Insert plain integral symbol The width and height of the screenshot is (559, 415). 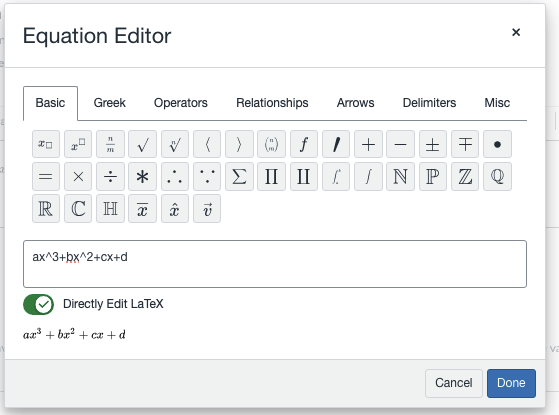pos(368,176)
